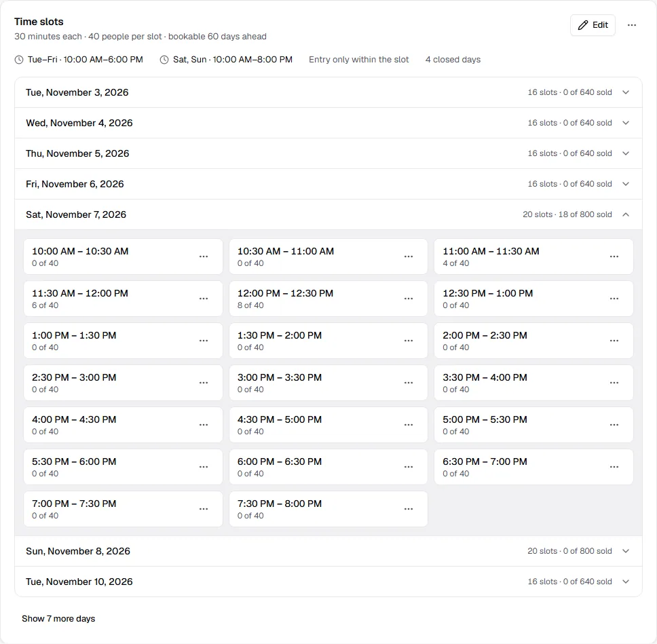Click the clock icon beside Tue–Fri hours

(x=19, y=60)
